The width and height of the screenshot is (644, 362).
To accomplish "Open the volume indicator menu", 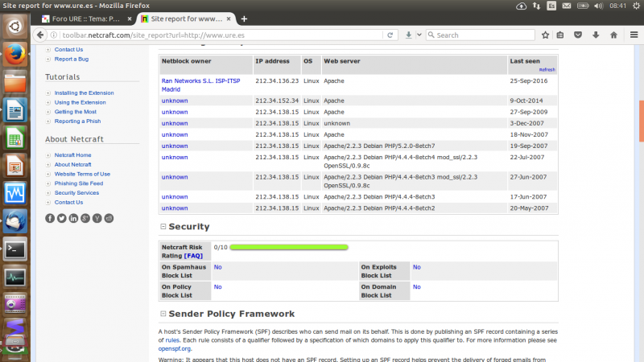I will pyautogui.click(x=598, y=6).
